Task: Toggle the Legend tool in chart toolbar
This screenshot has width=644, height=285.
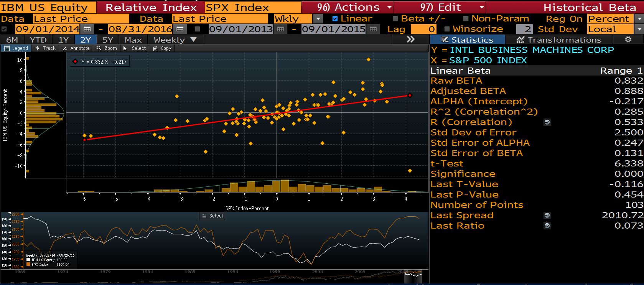Action: click(16, 48)
